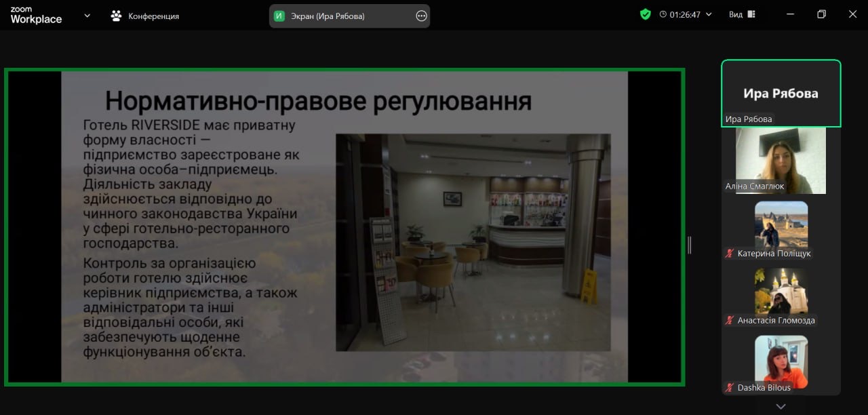This screenshot has height=415, width=868.
Task: Click the paragraph starting Контроль за організацією
Action: pyautogui.click(x=191, y=307)
